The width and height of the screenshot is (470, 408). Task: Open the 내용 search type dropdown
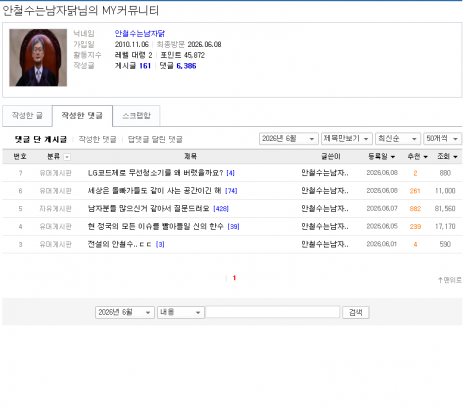(181, 312)
